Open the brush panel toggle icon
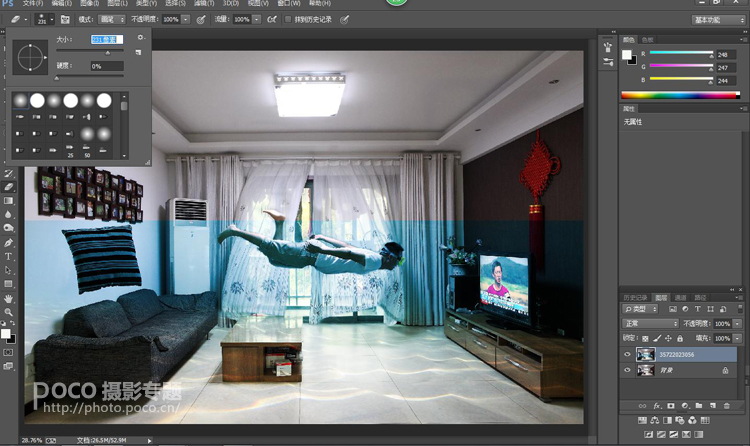This screenshot has width=750, height=446. [63, 19]
